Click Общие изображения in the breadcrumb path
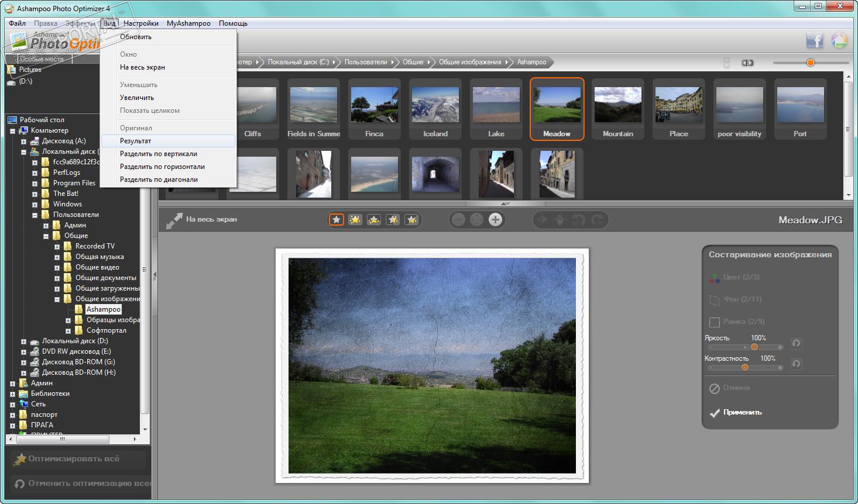This screenshot has height=504, width=858. click(x=470, y=62)
